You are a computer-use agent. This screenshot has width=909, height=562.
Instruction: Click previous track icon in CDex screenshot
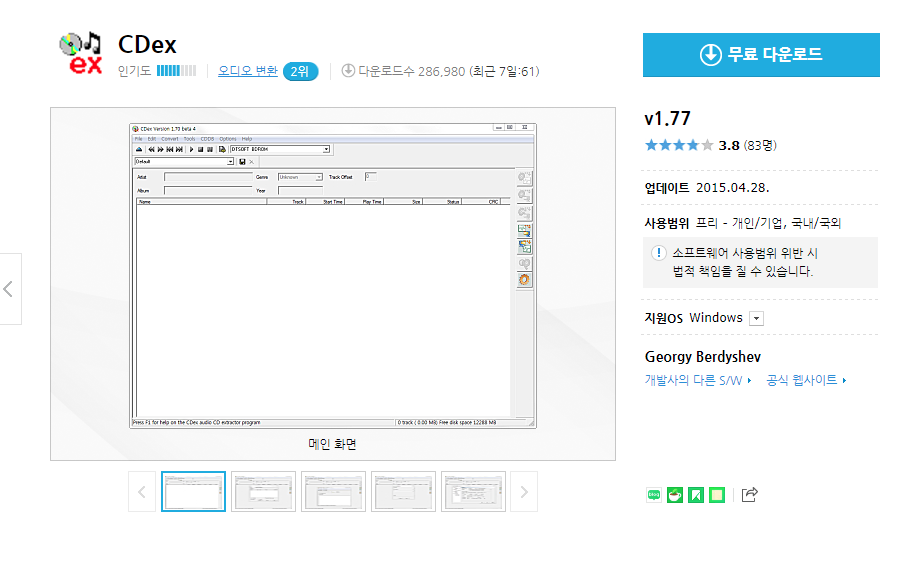[x=170, y=149]
